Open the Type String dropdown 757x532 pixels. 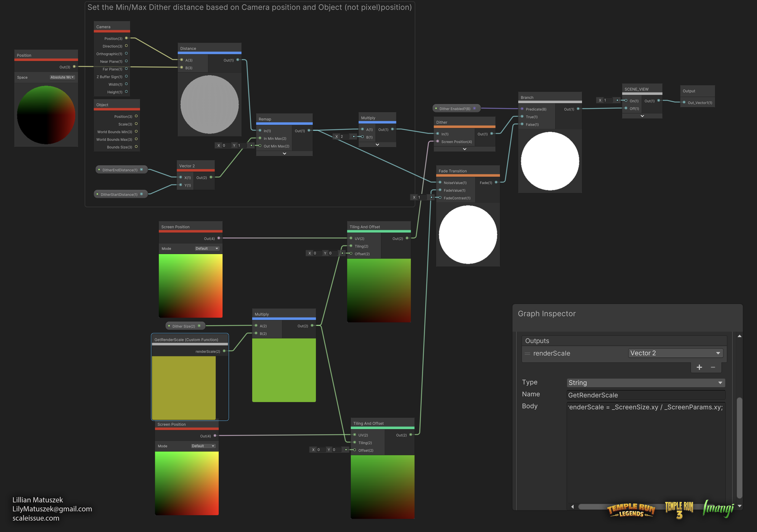point(646,383)
